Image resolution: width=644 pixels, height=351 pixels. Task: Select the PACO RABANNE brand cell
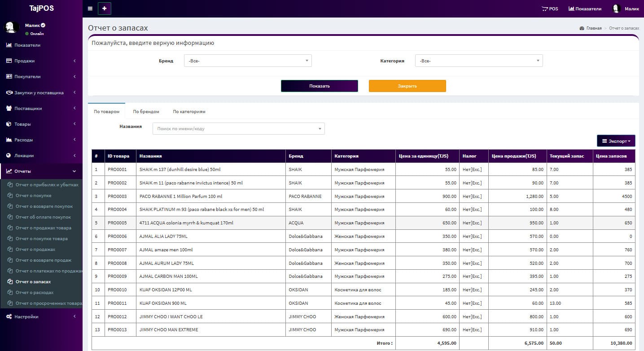coord(308,196)
